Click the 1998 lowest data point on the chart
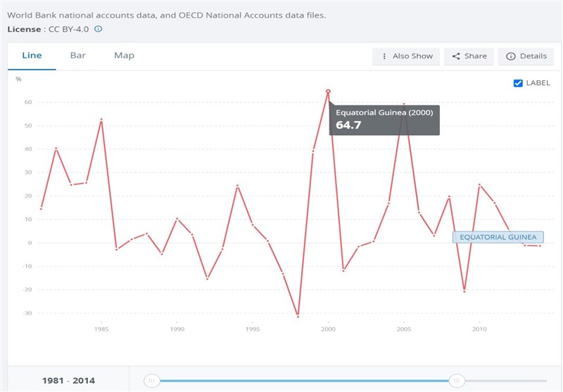The height and width of the screenshot is (392, 563). 298,316
